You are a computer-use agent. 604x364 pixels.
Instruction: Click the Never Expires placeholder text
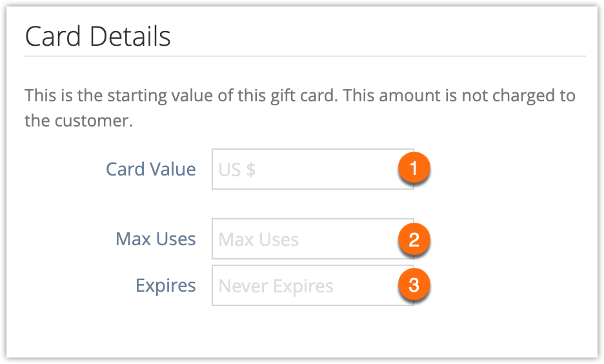[276, 286]
